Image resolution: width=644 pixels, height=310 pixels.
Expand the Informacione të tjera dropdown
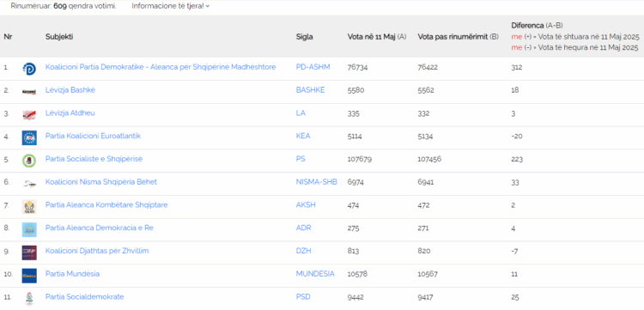click(x=171, y=6)
